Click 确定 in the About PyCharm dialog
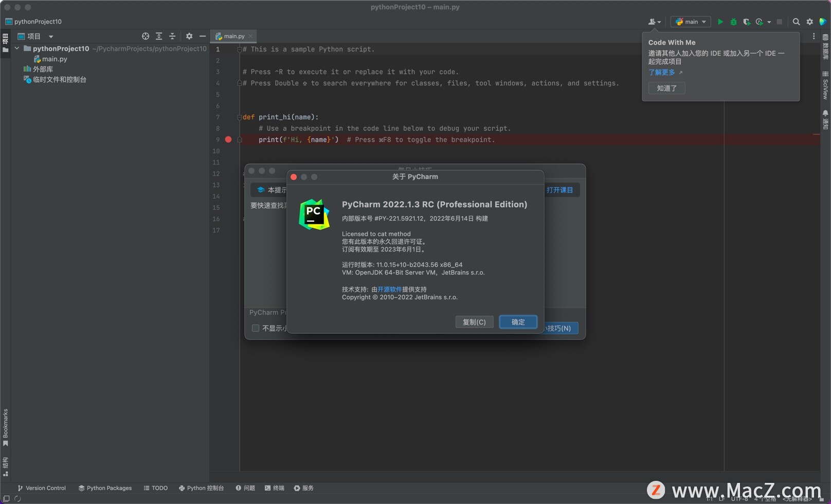The width and height of the screenshot is (831, 504). [x=518, y=322]
